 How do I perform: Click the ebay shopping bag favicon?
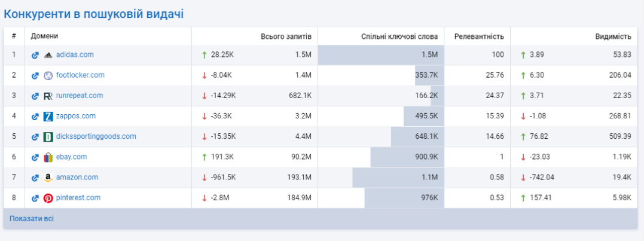pyautogui.click(x=48, y=157)
